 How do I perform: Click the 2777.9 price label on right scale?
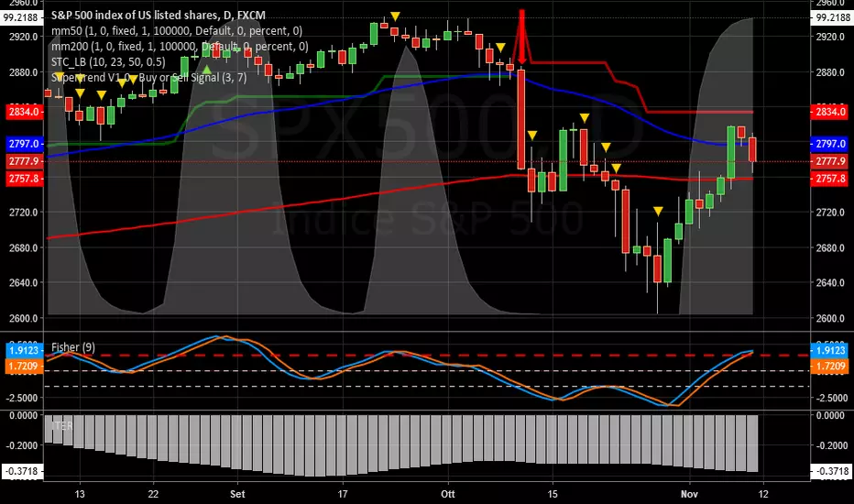click(x=830, y=161)
